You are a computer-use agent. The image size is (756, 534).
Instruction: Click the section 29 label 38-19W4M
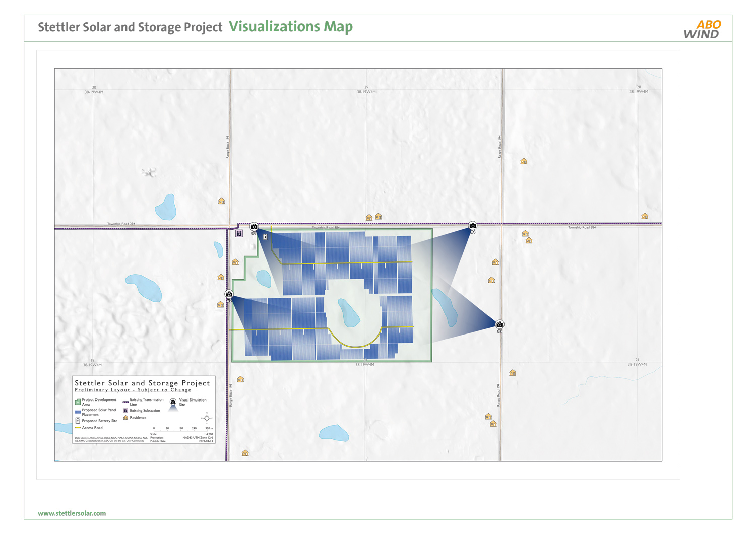[x=366, y=92]
